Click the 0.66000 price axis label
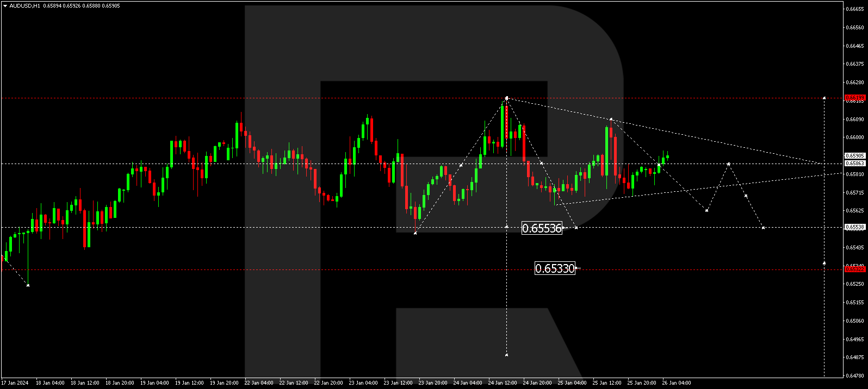The image size is (868, 389). coord(855,137)
